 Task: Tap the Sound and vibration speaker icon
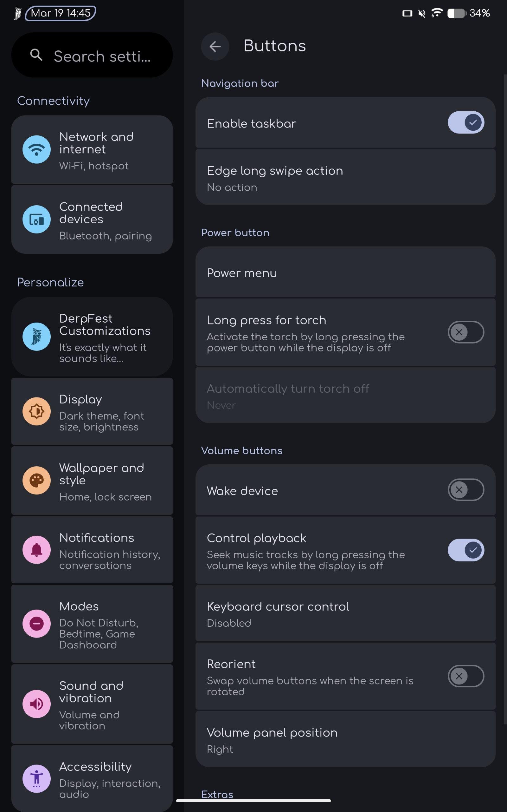pyautogui.click(x=36, y=704)
